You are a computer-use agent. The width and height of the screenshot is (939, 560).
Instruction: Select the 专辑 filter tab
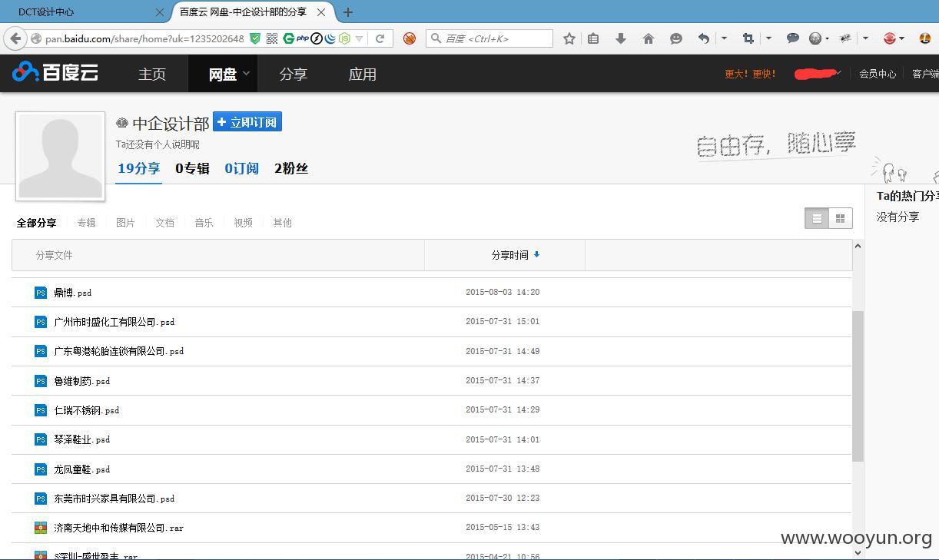click(86, 223)
